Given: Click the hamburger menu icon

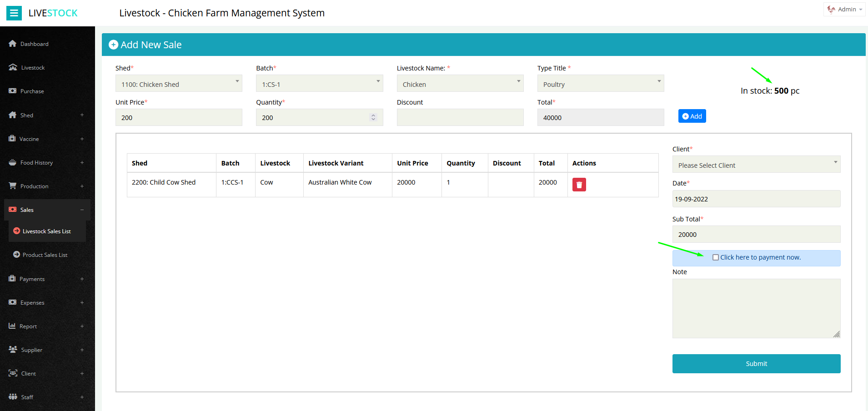Looking at the screenshot, I should [x=14, y=13].
